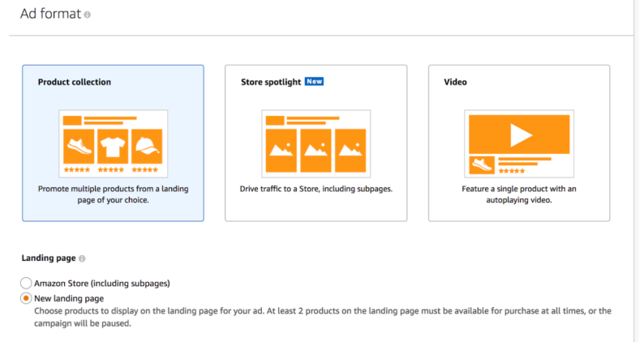Viewport: 644px width, 350px height.
Task: Click the play icon in Video card
Action: (520, 132)
